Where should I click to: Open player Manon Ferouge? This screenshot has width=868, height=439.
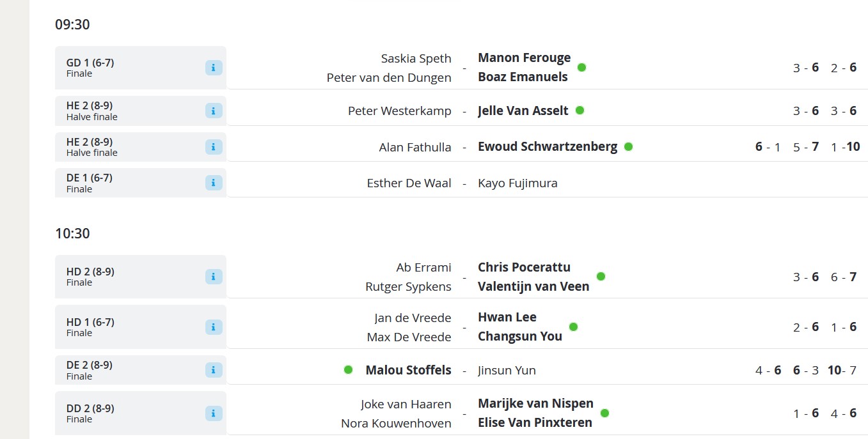pyautogui.click(x=525, y=58)
